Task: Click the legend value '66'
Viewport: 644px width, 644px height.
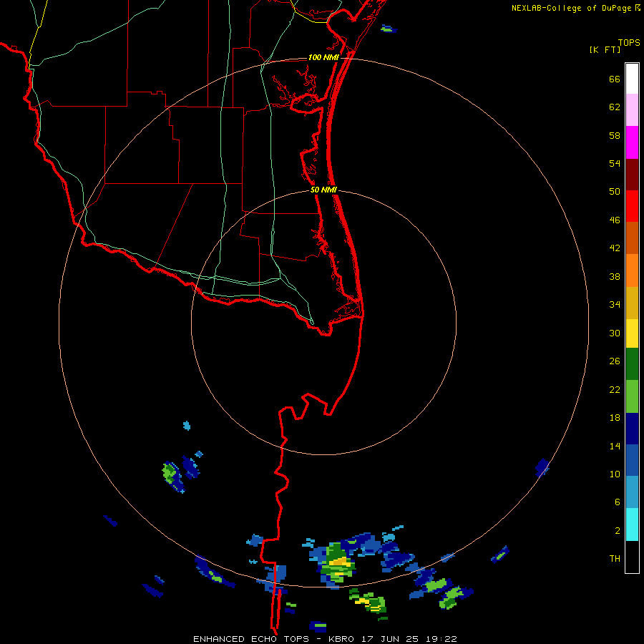Action: click(615, 79)
